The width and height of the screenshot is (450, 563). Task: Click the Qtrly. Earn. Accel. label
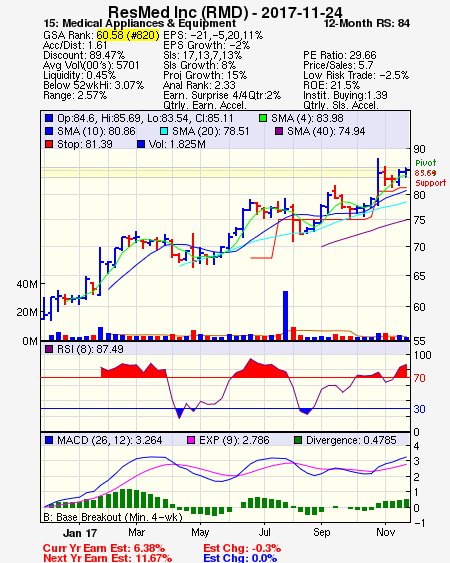(205, 105)
